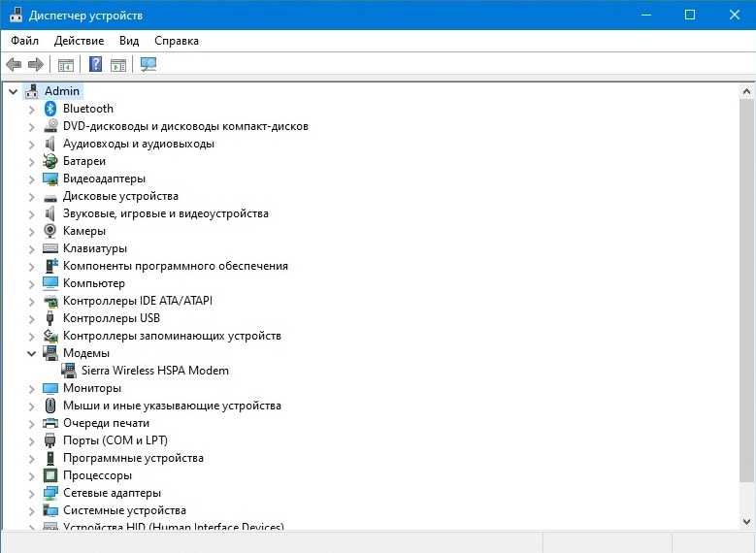The height and width of the screenshot is (553, 756).
Task: Maximize the Диспетчер устройств window
Action: 690,15
